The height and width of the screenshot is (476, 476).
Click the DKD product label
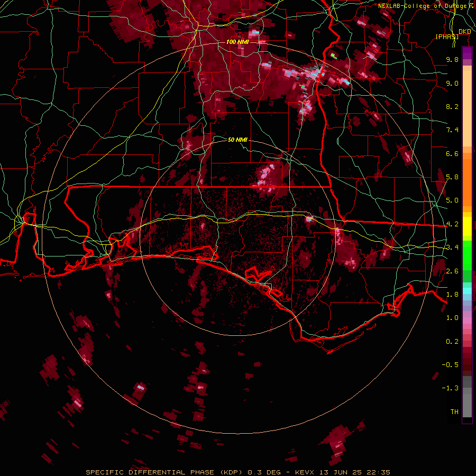tap(465, 32)
